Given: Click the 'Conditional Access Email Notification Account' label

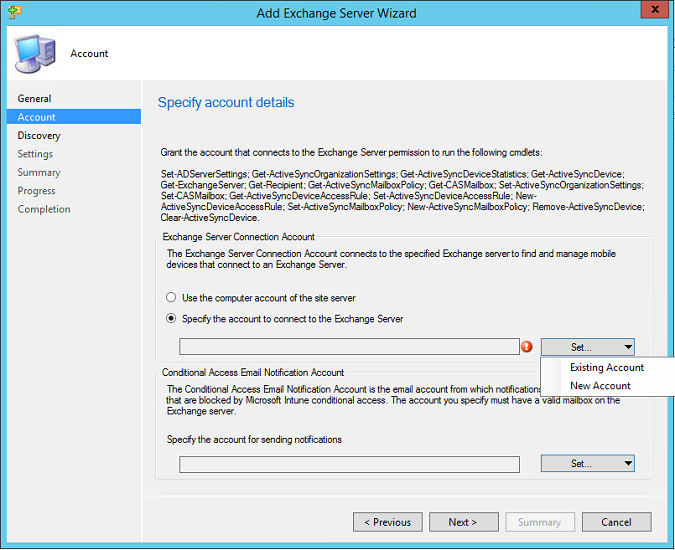Looking at the screenshot, I should [x=253, y=372].
